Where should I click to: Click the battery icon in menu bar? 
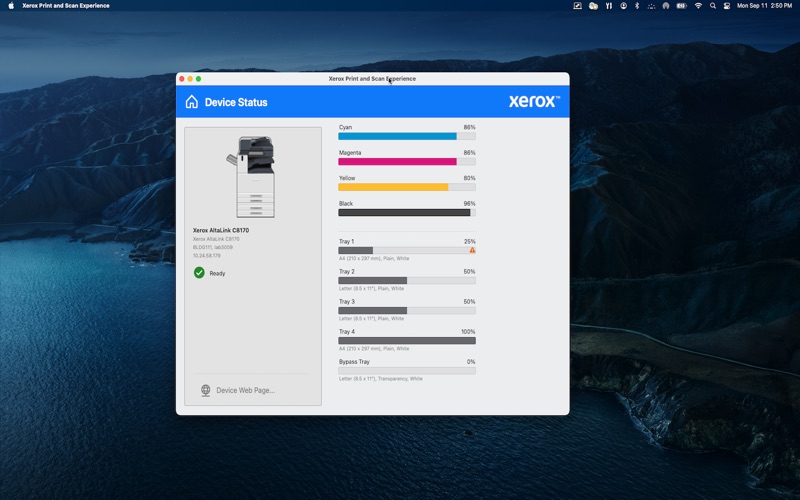(681, 6)
